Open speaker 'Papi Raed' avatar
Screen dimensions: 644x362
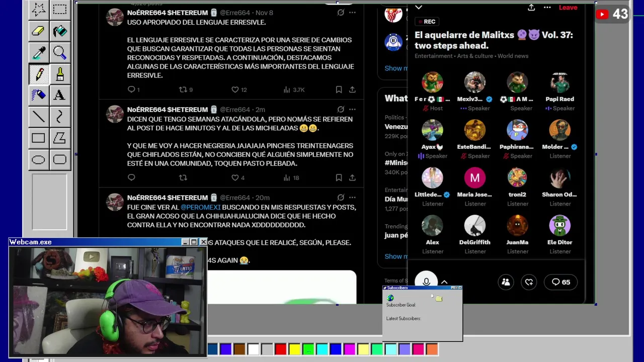[559, 83]
